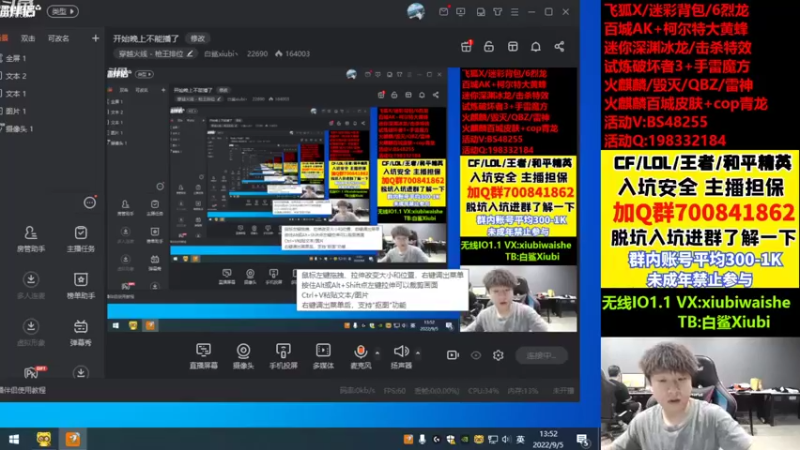Open 主播任务 streamer tasks
The image size is (800, 450).
click(x=81, y=239)
